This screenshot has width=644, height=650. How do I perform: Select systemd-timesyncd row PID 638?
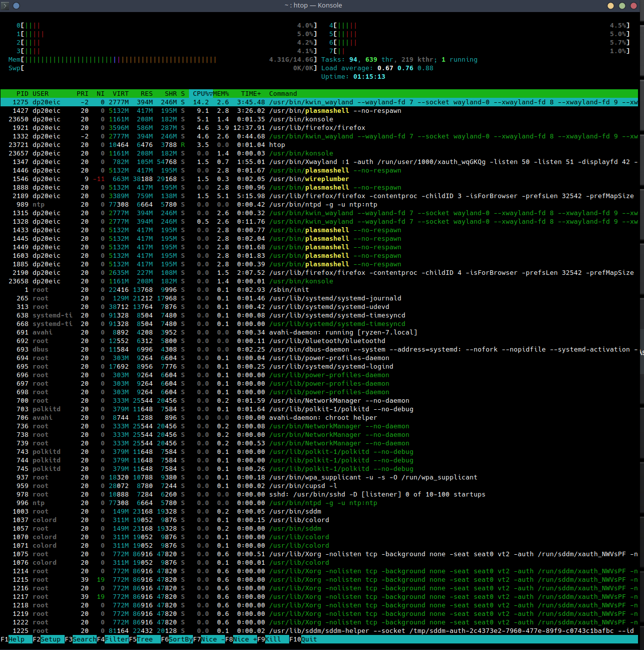319,315
